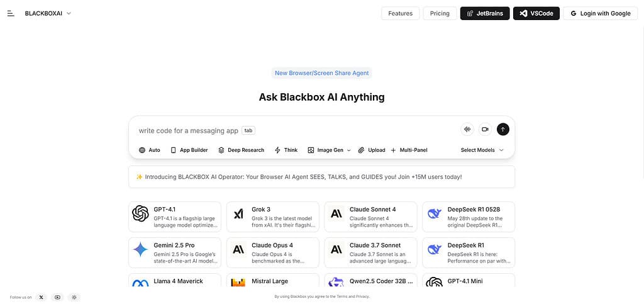Add a Multi-Panel view

pyautogui.click(x=409, y=150)
